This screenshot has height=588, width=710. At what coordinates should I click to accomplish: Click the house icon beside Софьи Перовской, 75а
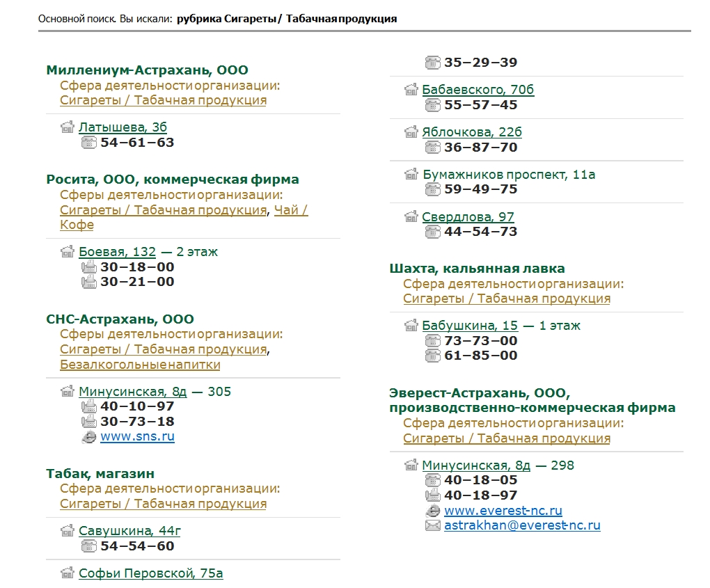click(x=68, y=573)
